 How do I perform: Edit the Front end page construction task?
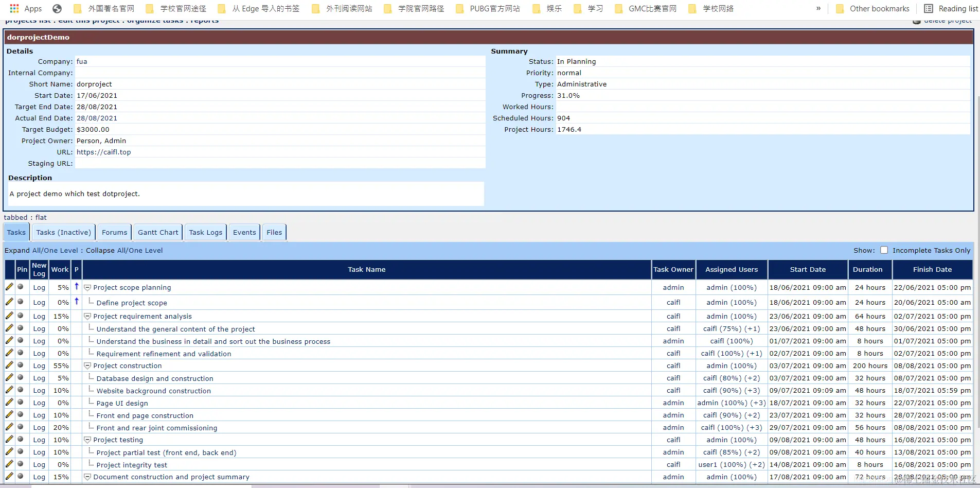click(x=9, y=414)
